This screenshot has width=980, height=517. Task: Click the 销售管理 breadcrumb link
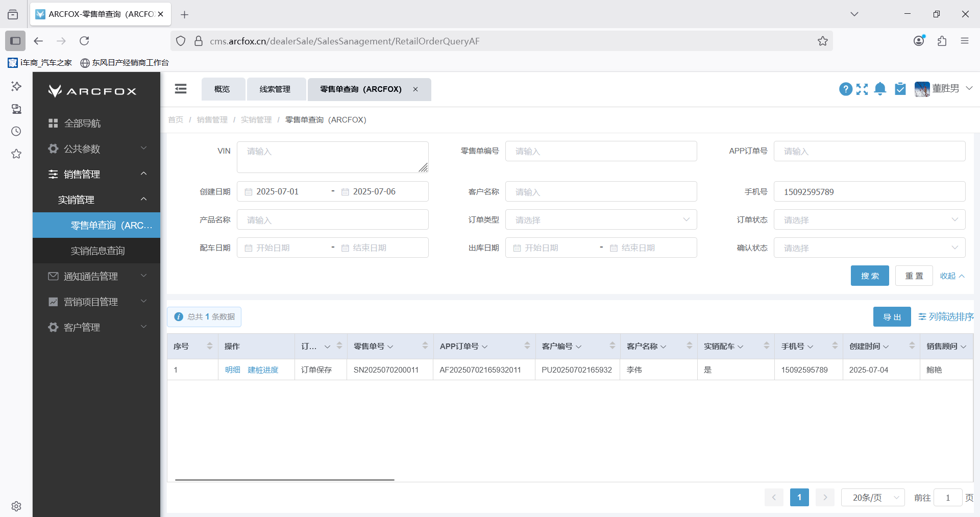[x=212, y=120]
